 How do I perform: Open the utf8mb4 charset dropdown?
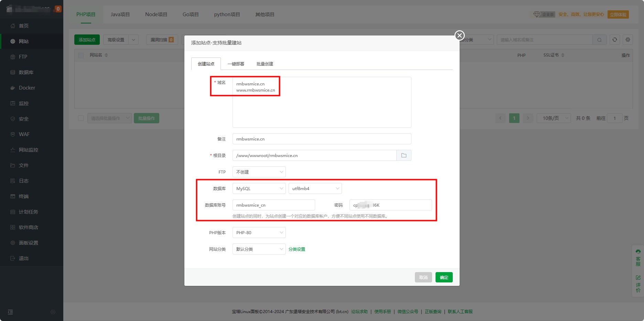(x=315, y=188)
